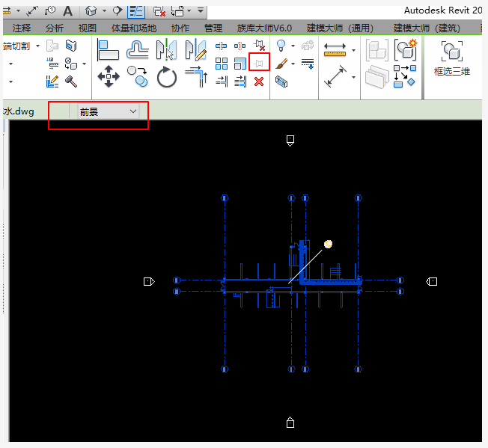Screen dimensions: 488x448
Task: Click the Measure Between Two References tool
Action: click(335, 50)
